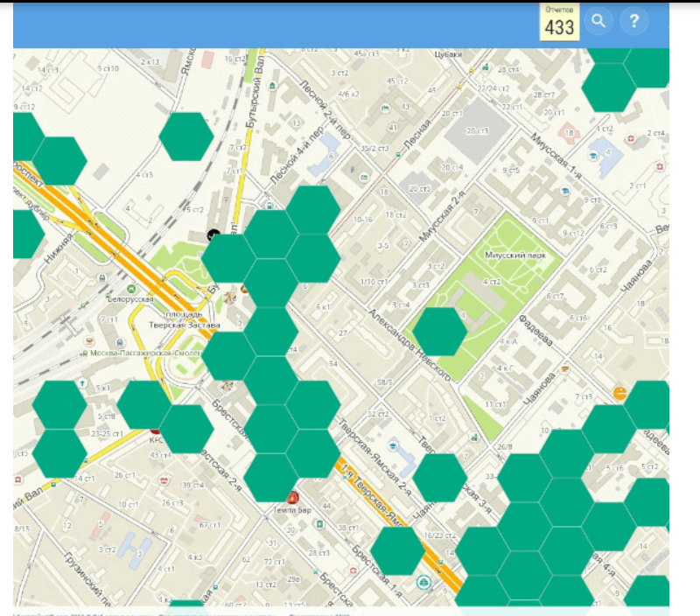Click building number 72 ст1
The image size is (700, 616).
tap(275, 562)
